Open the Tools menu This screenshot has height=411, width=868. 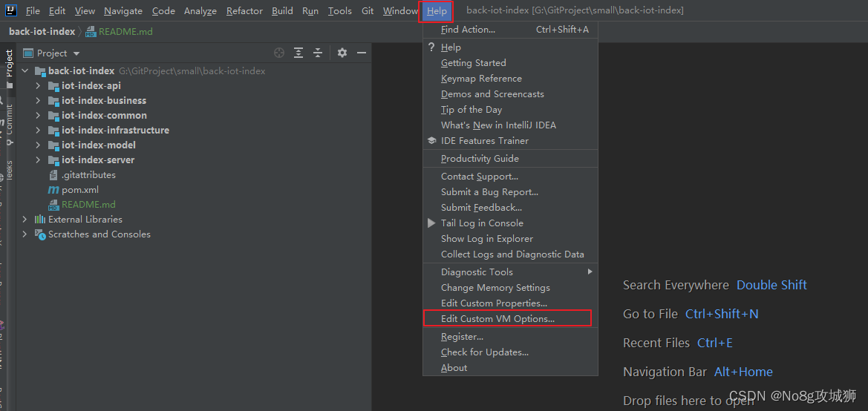click(340, 11)
